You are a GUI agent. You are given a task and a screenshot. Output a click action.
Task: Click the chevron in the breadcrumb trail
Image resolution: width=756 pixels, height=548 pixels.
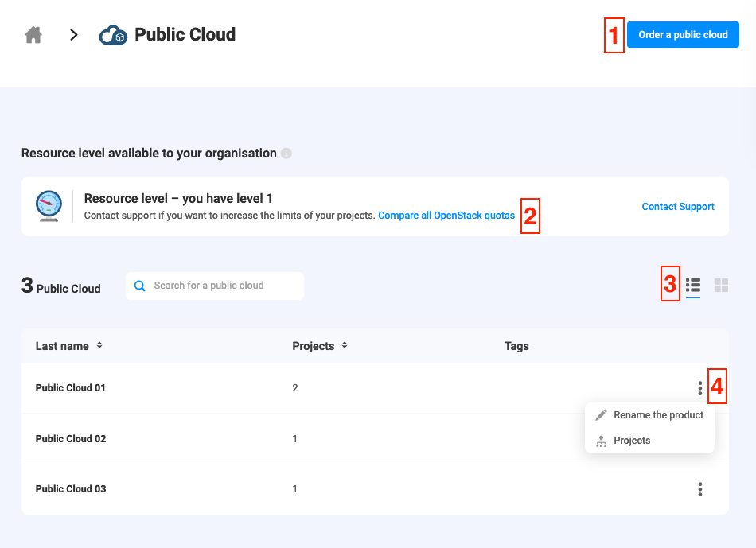(73, 35)
